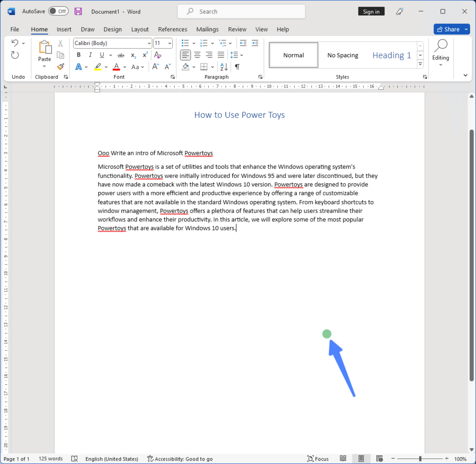Switch to the Layout tab
The width and height of the screenshot is (476, 464).
point(140,29)
